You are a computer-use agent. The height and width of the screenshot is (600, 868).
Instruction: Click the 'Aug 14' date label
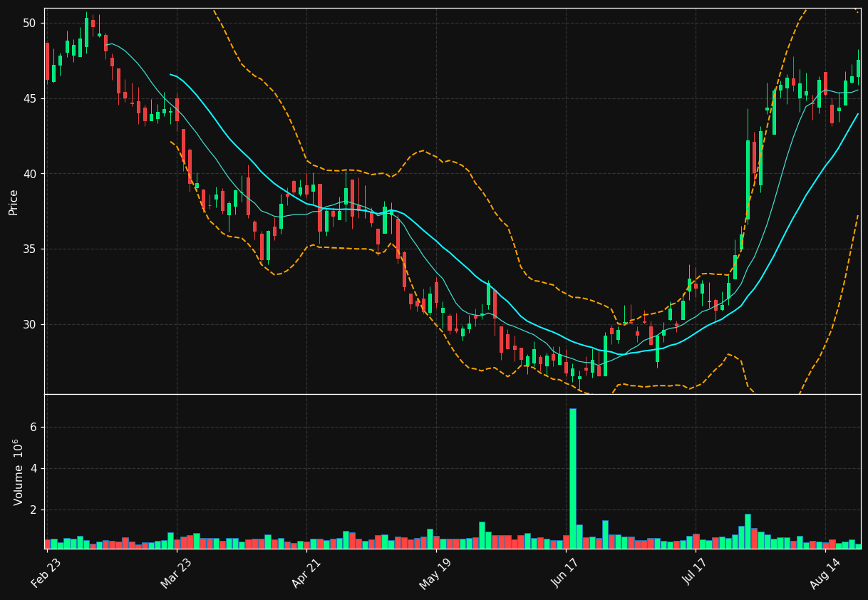[825, 572]
